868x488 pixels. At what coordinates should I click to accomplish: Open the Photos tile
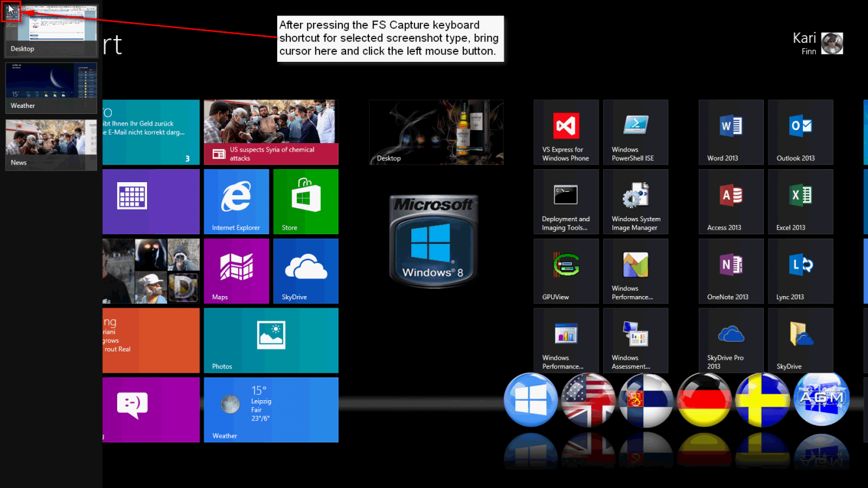(271, 340)
